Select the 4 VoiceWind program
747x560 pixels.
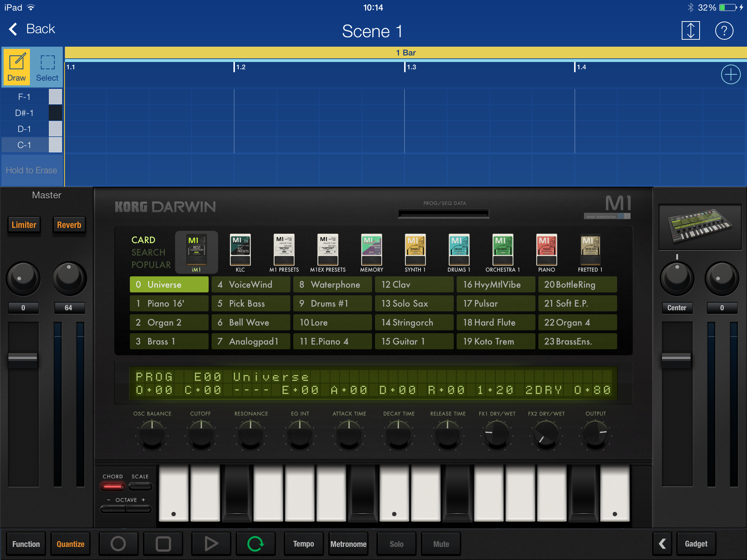click(251, 284)
